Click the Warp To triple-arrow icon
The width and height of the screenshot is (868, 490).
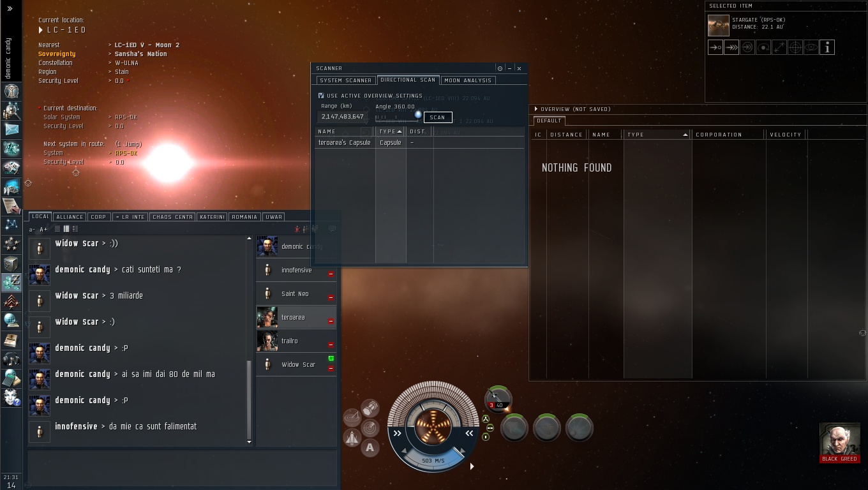[x=731, y=47]
